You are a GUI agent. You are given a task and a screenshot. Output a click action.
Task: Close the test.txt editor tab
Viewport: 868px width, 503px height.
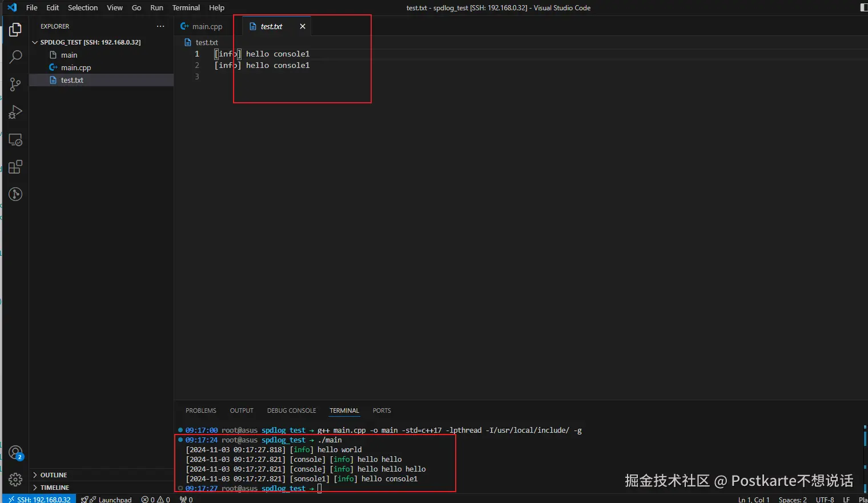coord(303,26)
